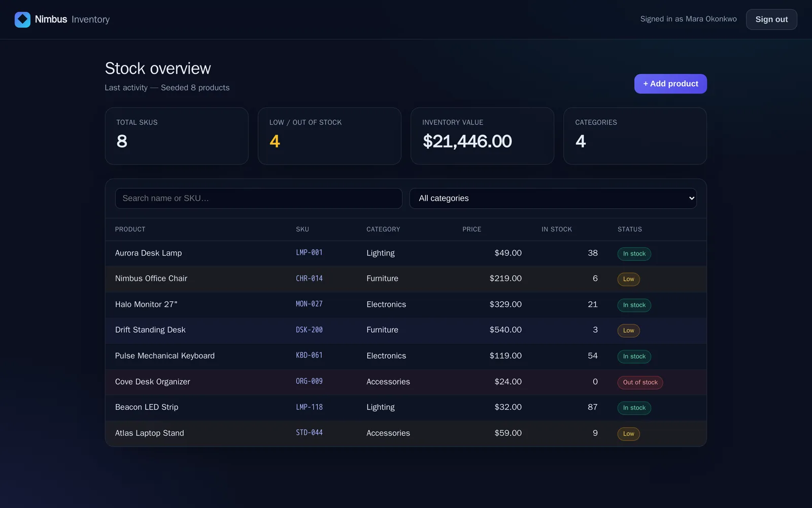812x508 pixels.
Task: Click SKU code LMP-118
Action: pyautogui.click(x=310, y=407)
